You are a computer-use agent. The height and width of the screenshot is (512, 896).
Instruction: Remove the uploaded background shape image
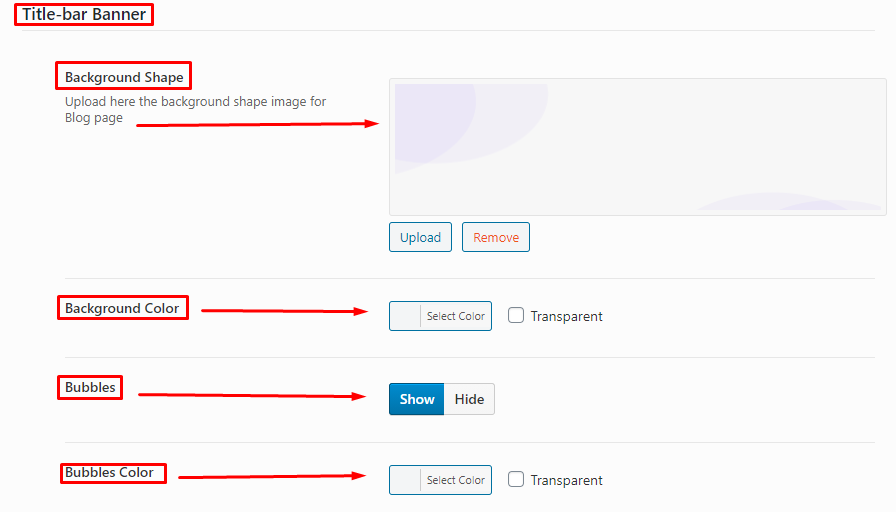click(x=495, y=237)
